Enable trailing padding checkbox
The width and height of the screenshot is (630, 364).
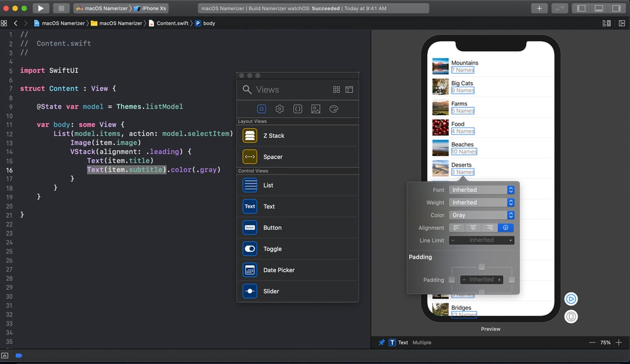[x=512, y=280]
